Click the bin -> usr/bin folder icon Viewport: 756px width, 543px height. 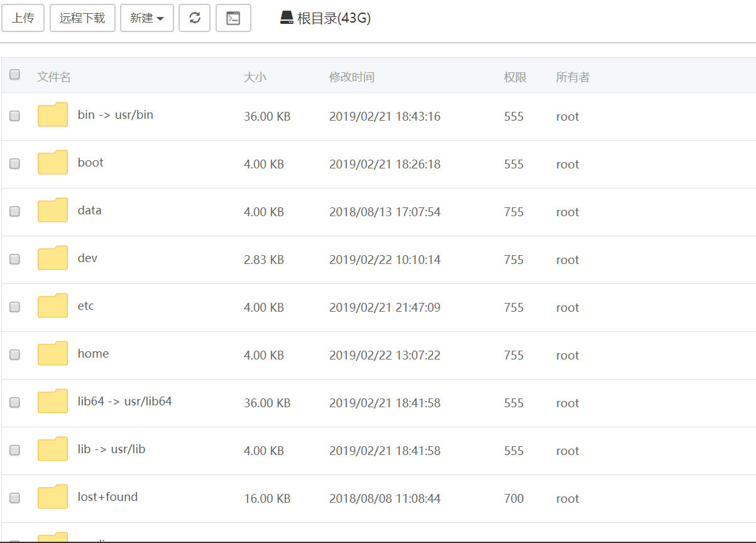pyautogui.click(x=53, y=115)
